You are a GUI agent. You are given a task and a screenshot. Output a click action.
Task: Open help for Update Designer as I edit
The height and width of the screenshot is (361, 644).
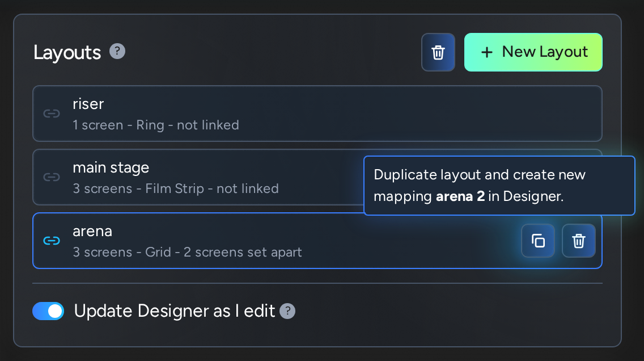point(287,311)
